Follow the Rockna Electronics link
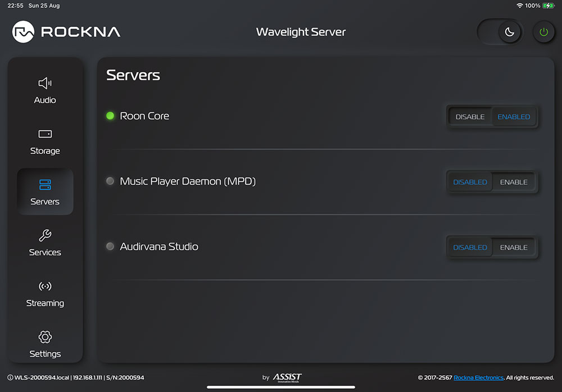The image size is (562, 392). (x=479, y=377)
